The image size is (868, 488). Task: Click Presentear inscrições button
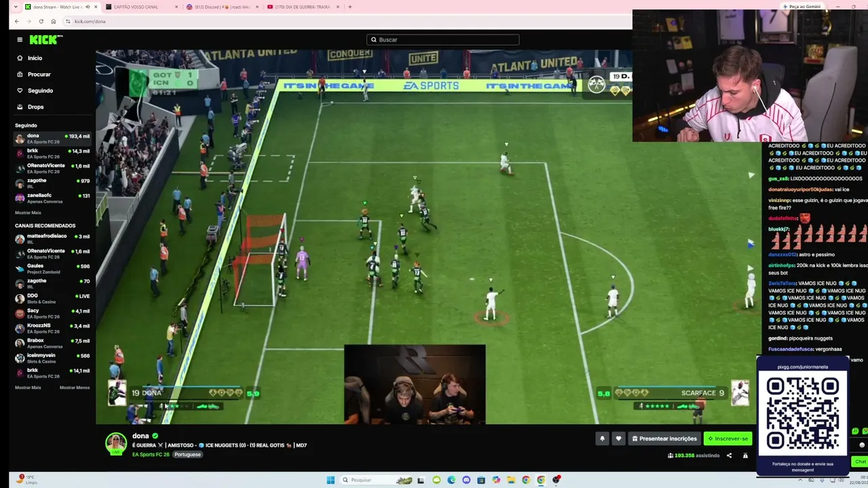click(664, 439)
